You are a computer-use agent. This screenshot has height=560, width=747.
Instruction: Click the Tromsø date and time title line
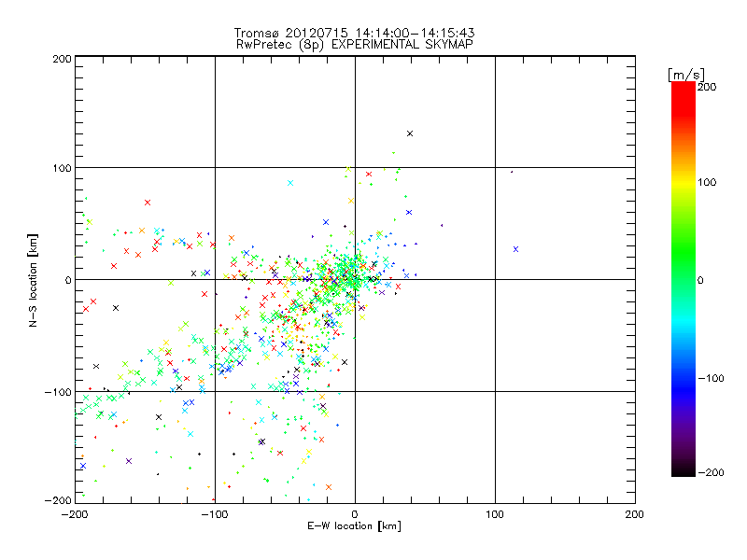click(x=354, y=33)
